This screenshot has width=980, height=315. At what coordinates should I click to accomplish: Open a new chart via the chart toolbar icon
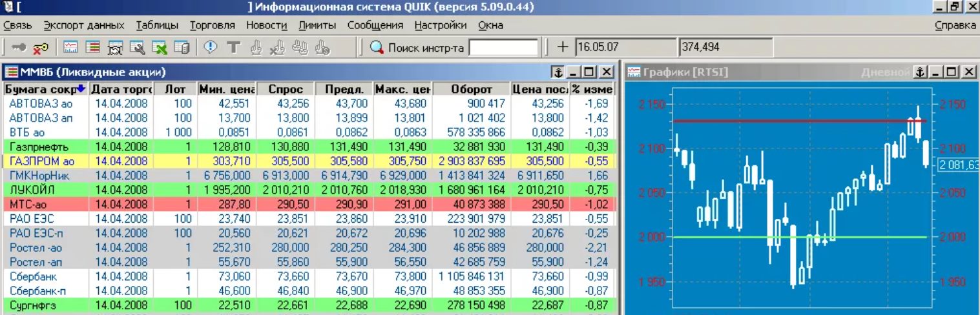71,47
